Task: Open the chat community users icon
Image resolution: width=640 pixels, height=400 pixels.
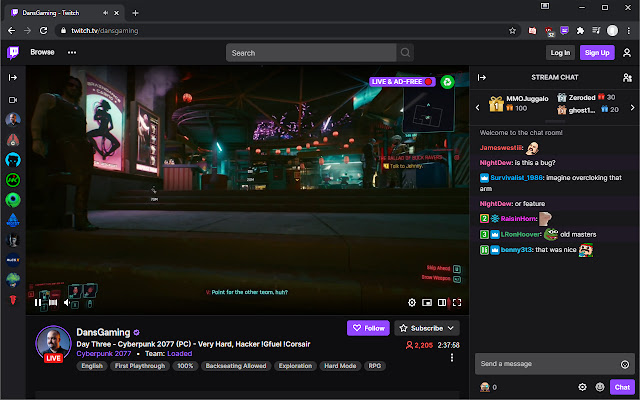Action: [627, 78]
